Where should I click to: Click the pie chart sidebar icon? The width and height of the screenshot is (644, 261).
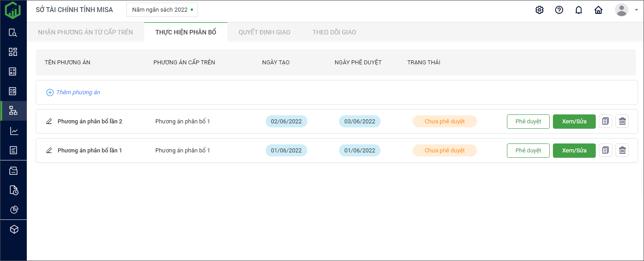click(13, 210)
